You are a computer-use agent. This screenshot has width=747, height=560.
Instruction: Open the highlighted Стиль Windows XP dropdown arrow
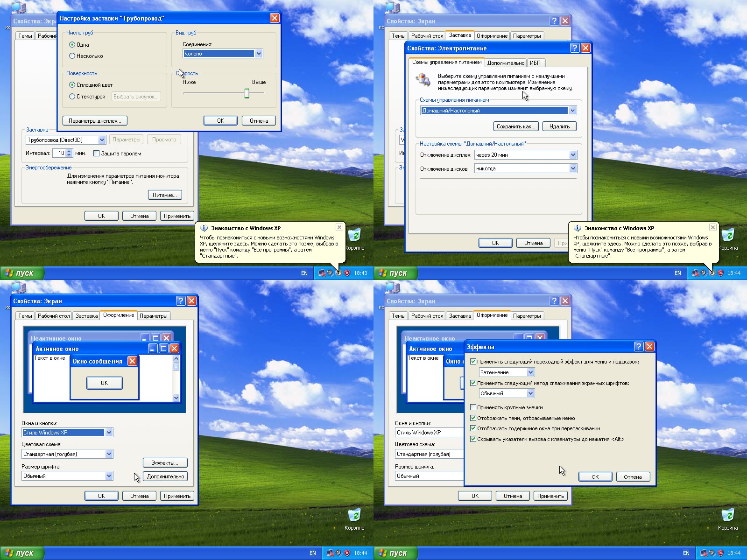109,433
